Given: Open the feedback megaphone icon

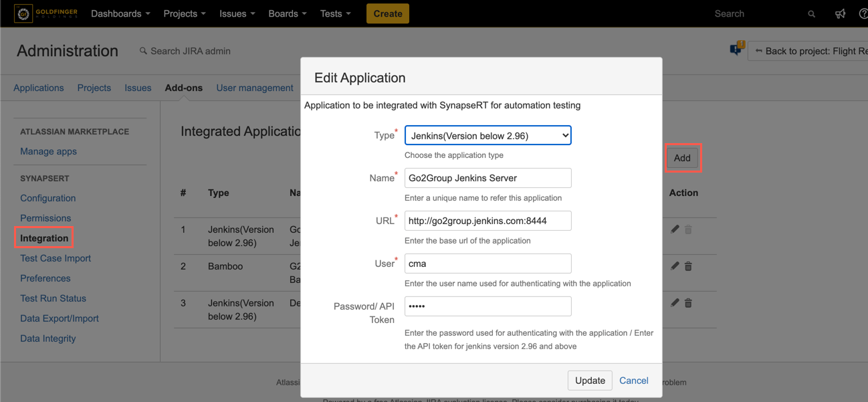Looking at the screenshot, I should 840,14.
